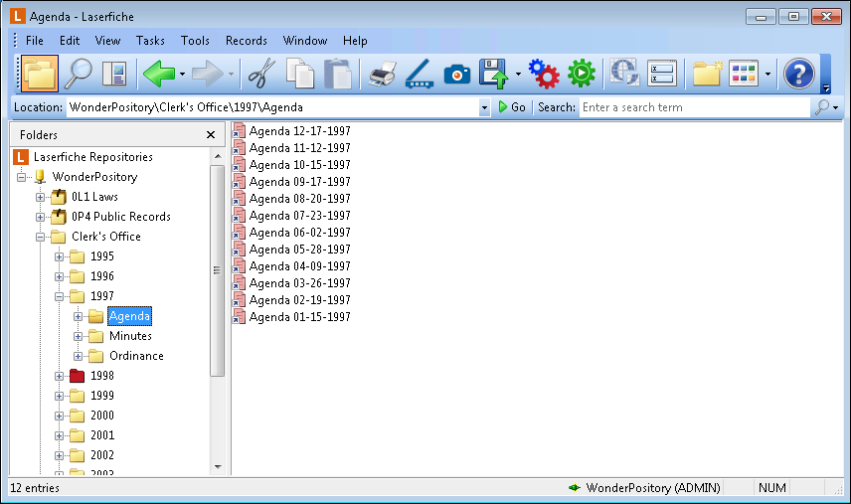Open the Records menu
Screen dimensions: 851x504
pyautogui.click(x=247, y=41)
